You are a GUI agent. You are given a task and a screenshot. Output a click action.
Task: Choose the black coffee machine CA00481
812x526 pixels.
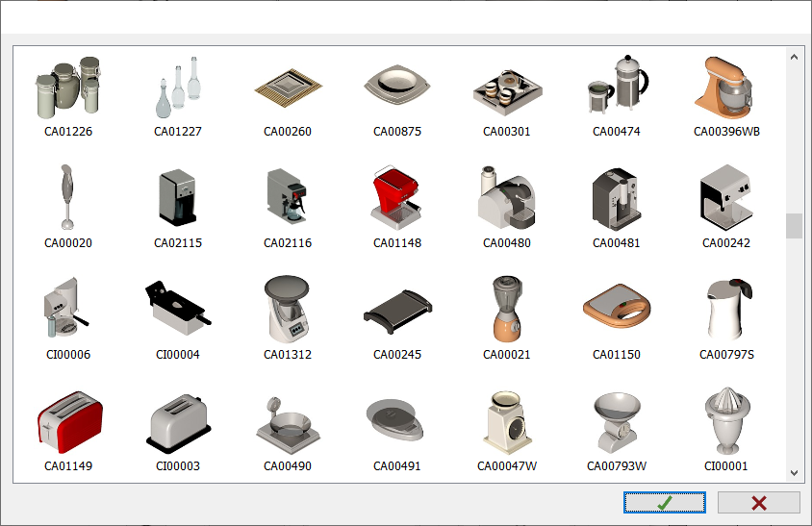(617, 199)
